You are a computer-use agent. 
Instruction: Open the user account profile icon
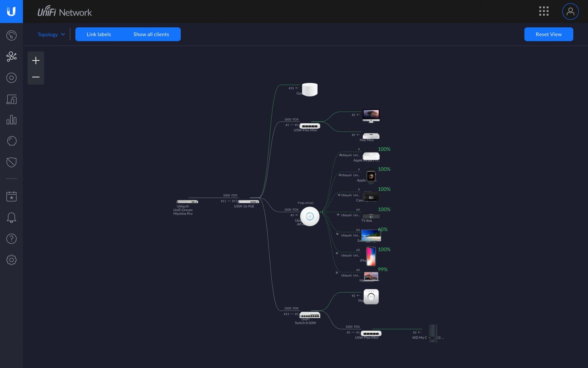(x=570, y=11)
